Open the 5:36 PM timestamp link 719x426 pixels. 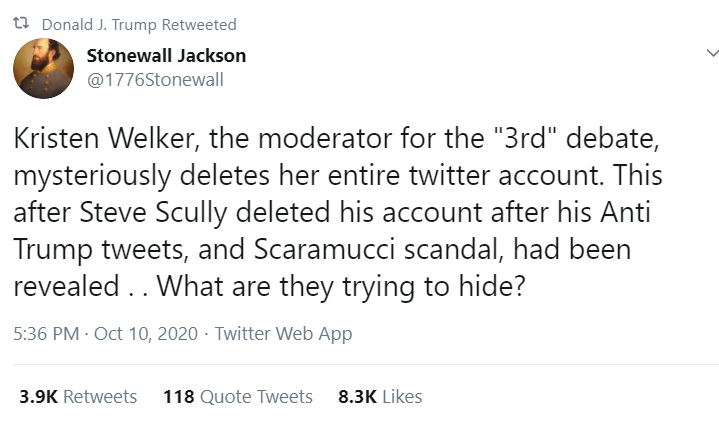[46, 333]
